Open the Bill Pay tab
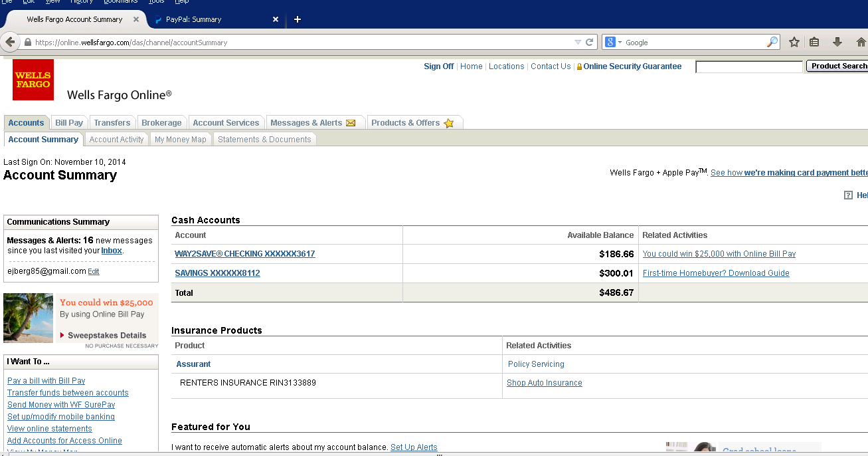 [x=69, y=122]
